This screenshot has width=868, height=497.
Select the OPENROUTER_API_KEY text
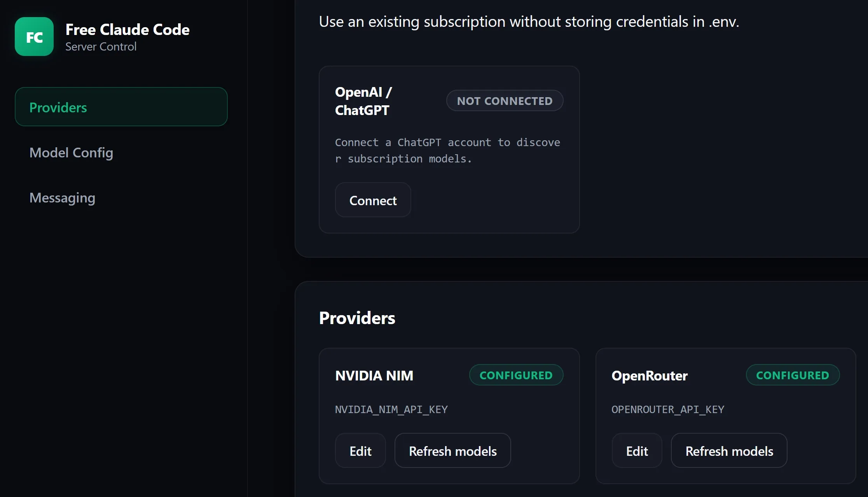pyautogui.click(x=668, y=410)
